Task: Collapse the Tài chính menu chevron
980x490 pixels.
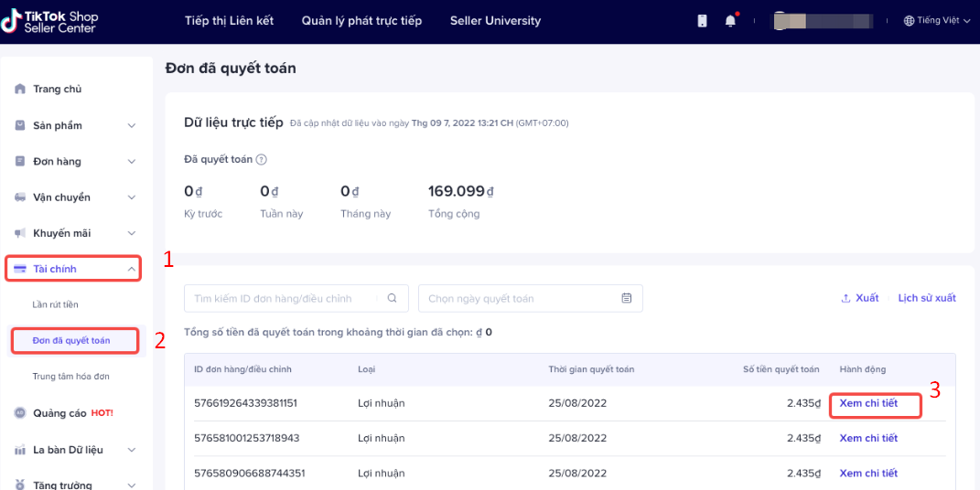Action: pos(131,269)
